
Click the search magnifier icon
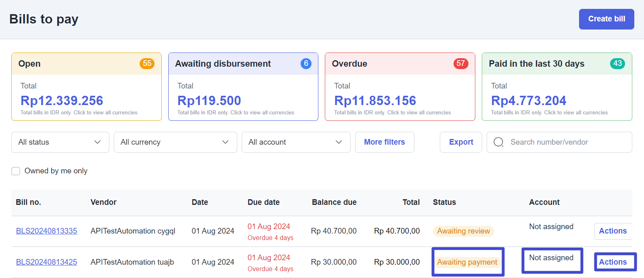(498, 142)
